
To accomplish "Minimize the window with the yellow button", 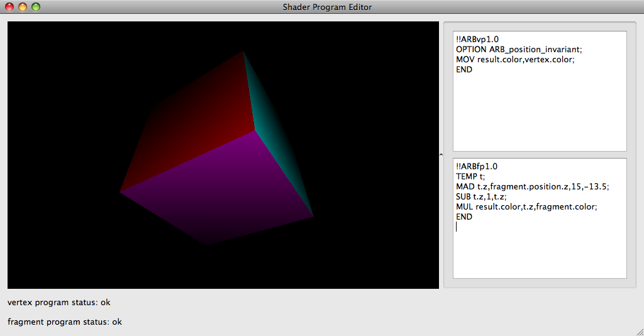I will click(x=23, y=7).
